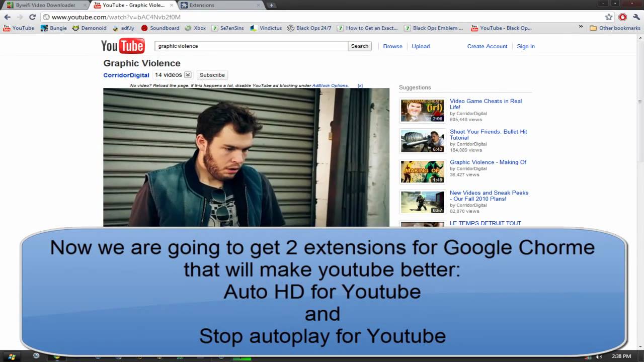Click the browser forward arrow
Image resolution: width=644 pixels, height=362 pixels.
pyautogui.click(x=20, y=17)
